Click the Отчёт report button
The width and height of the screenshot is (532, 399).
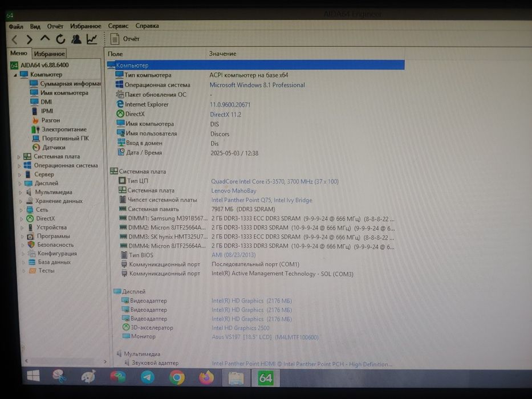point(125,39)
